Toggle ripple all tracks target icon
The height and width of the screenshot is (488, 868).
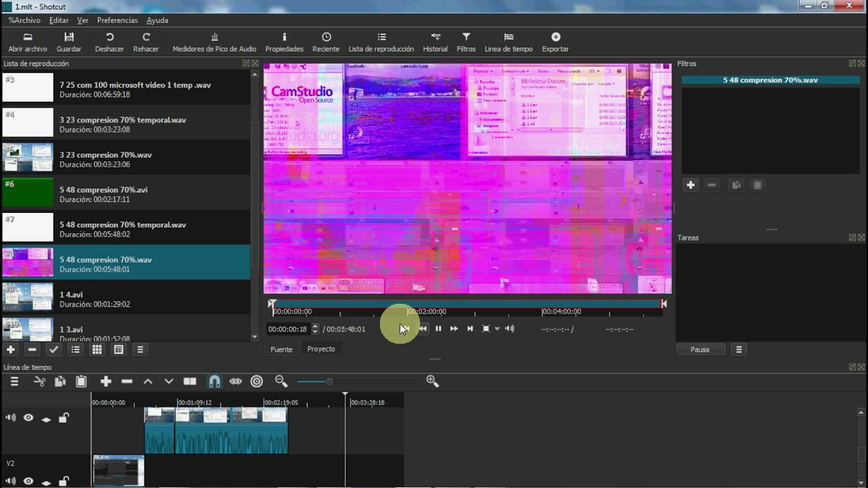pos(256,382)
